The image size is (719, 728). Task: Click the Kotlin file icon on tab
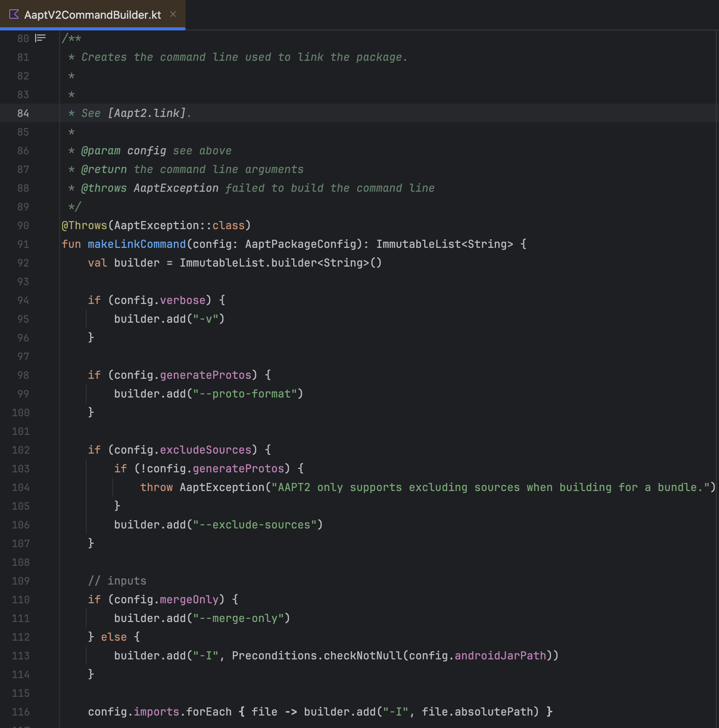click(14, 14)
